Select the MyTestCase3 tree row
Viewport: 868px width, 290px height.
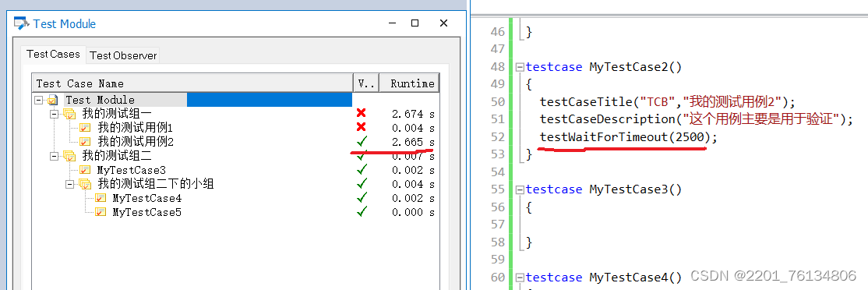pos(236,170)
